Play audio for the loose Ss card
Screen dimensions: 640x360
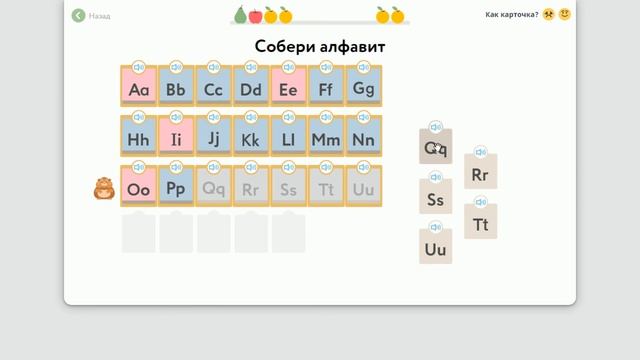tap(436, 177)
